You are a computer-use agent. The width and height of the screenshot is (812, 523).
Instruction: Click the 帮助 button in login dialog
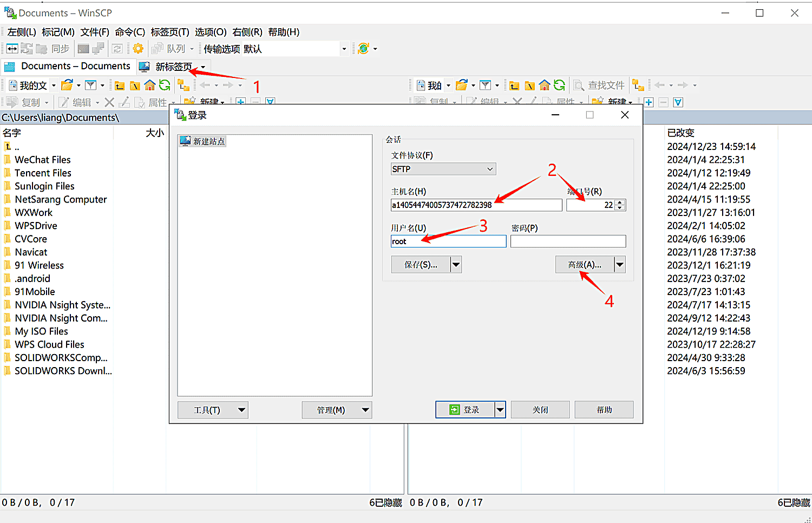604,410
